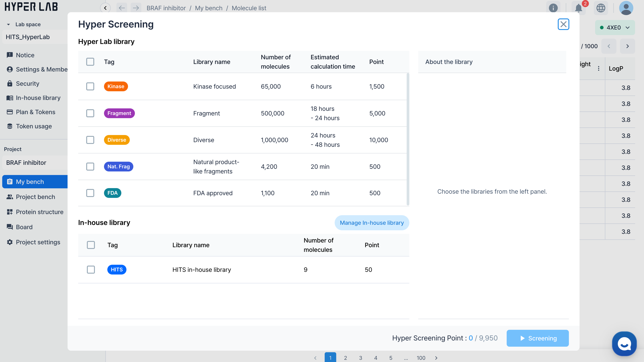This screenshot has height=362, width=644.
Task: Open the chat support bubble
Action: (x=624, y=344)
